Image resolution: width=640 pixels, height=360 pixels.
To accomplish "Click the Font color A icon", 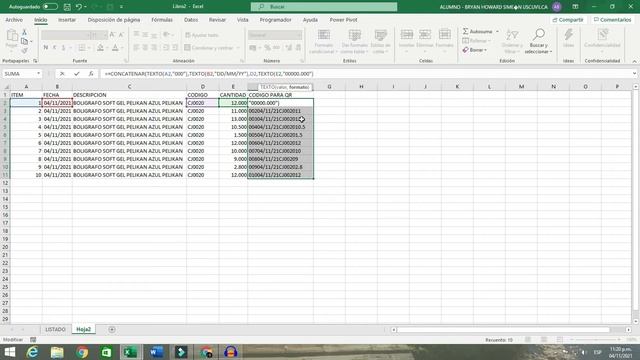I will point(115,48).
